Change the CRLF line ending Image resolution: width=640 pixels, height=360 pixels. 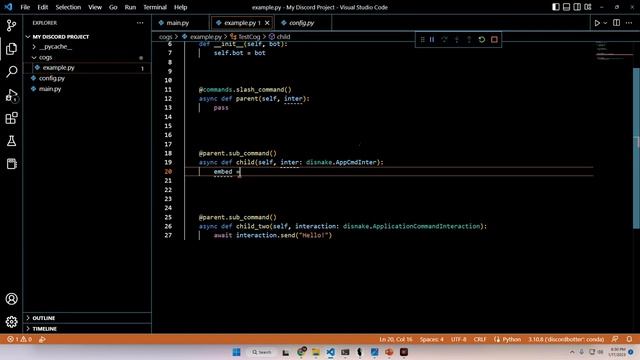(480, 339)
